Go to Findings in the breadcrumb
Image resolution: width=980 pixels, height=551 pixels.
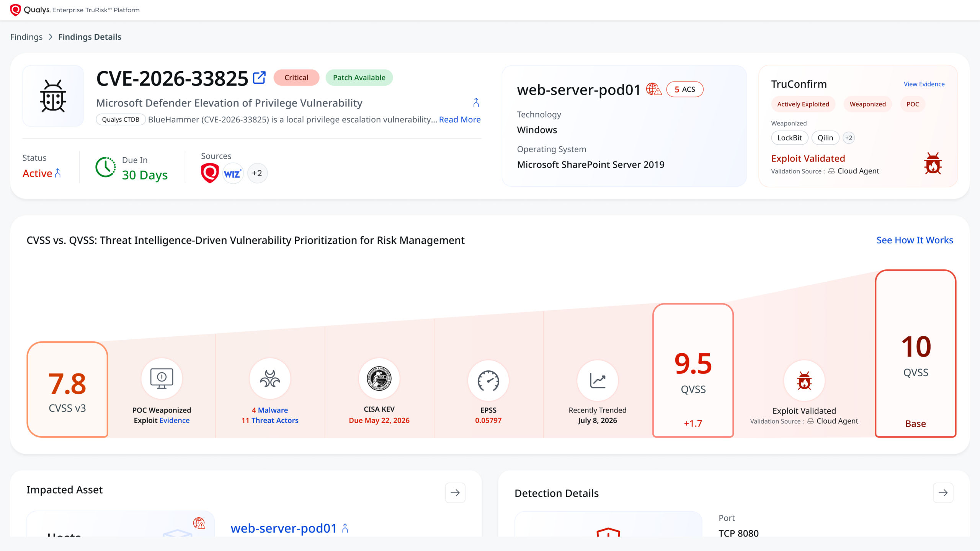26,37
